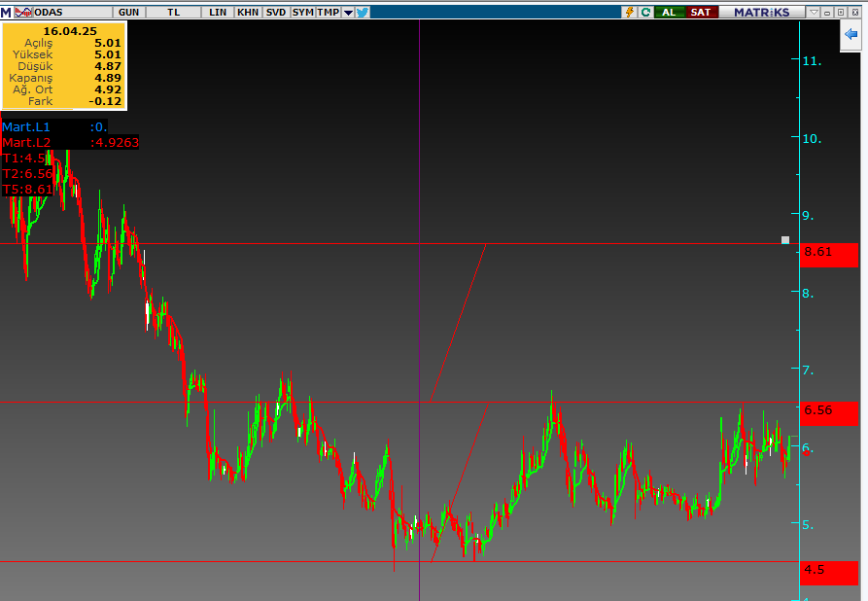Screen dimensions: 868x601
Task: Open the dropdown triangle near MATRIKS logo
Action: pos(815,12)
